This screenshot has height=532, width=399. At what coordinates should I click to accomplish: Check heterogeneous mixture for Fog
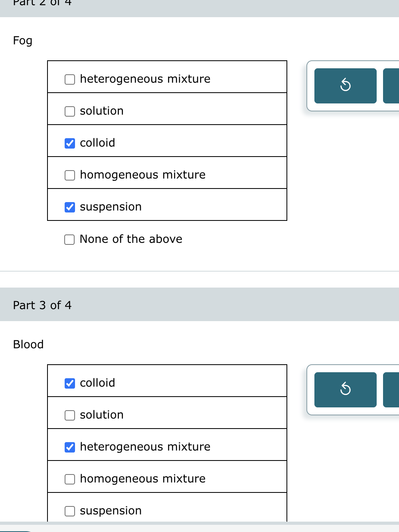click(x=69, y=79)
